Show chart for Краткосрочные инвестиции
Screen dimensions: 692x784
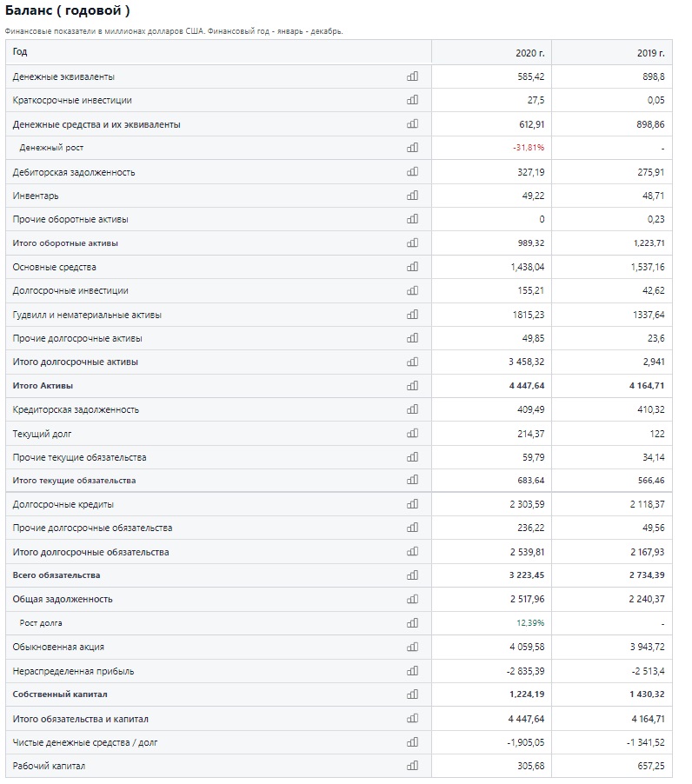412,99
